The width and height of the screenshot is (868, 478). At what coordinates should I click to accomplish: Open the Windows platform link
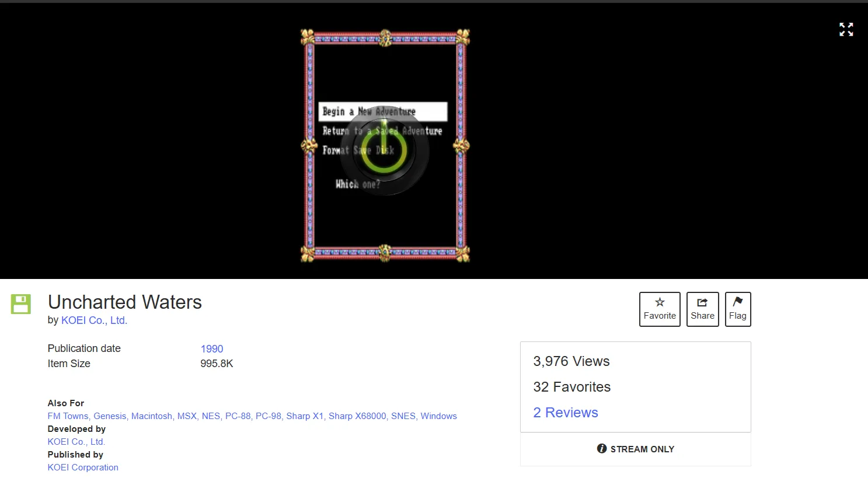[x=439, y=416]
